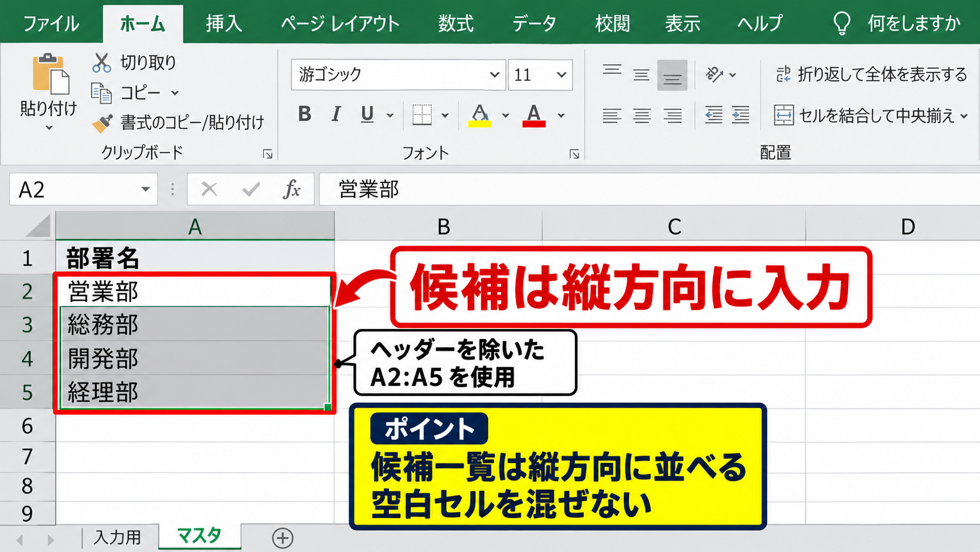980x552 pixels.
Task: Center cell text horizontally
Action: 642,116
